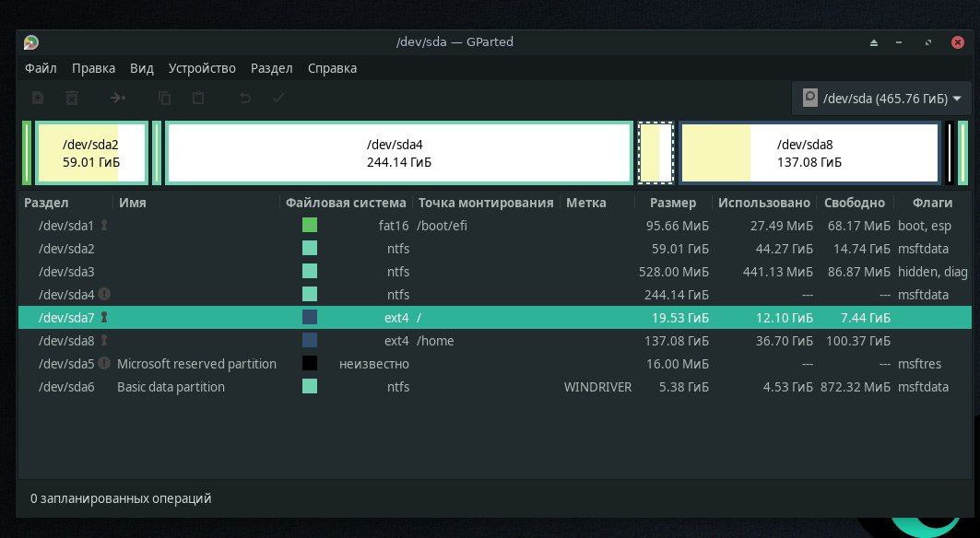Click the WINDRIVER label cell
This screenshot has height=538, width=980.
click(597, 387)
